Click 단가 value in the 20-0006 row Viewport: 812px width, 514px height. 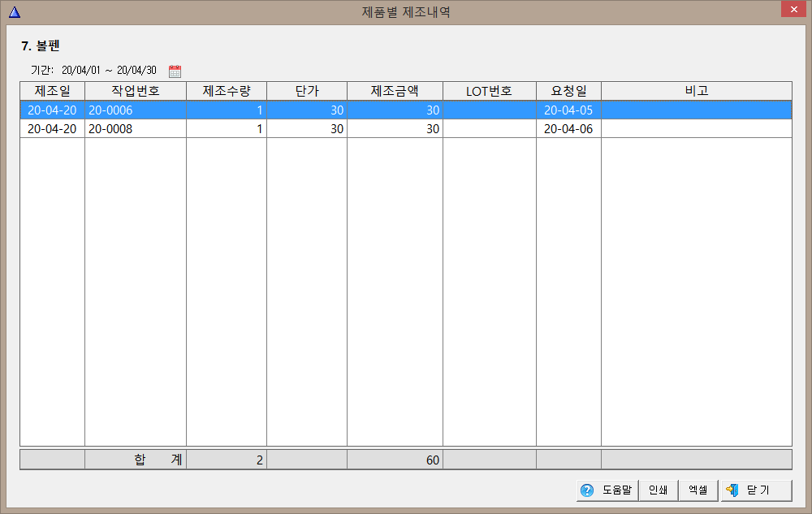[x=307, y=110]
